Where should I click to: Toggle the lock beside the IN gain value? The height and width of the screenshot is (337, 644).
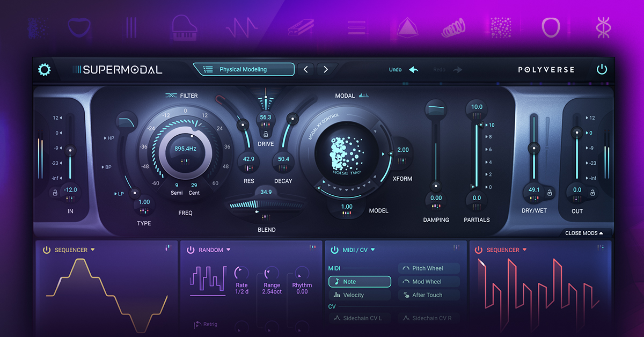point(55,193)
